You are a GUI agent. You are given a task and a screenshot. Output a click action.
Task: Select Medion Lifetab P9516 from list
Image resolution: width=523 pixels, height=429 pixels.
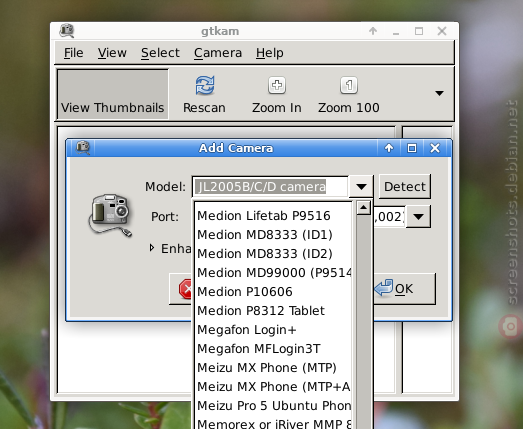273,216
